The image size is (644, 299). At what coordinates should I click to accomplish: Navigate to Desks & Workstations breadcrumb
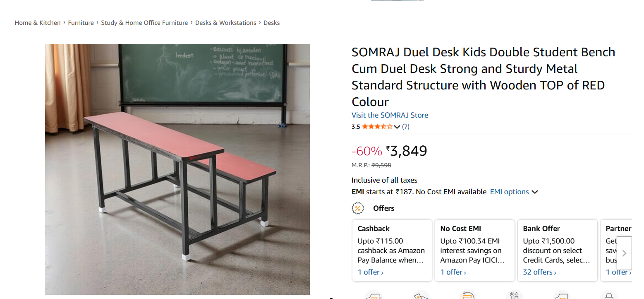point(225,23)
